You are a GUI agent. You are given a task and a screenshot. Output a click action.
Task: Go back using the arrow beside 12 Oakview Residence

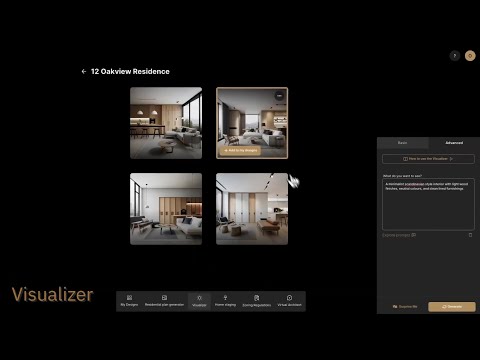(84, 71)
